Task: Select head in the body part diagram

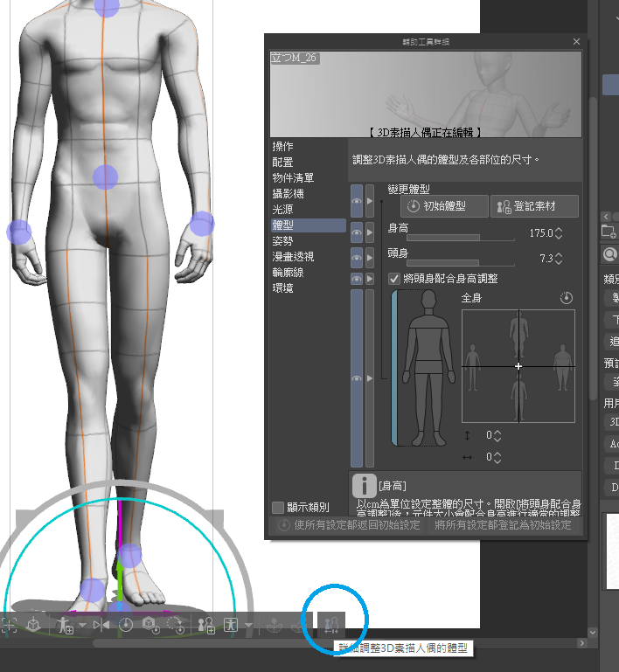Action: (428, 299)
